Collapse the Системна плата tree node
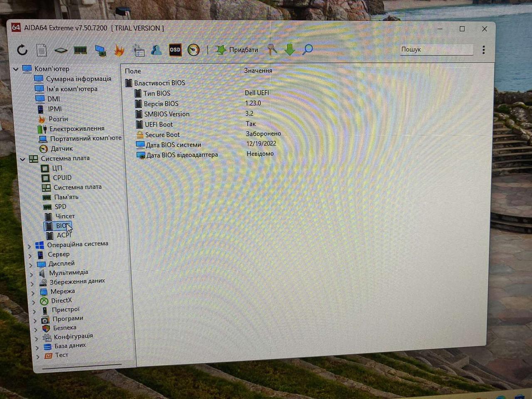 (22, 159)
